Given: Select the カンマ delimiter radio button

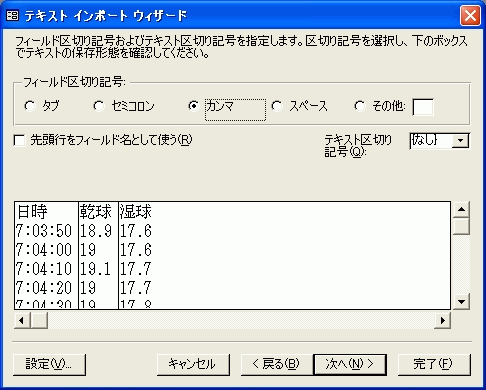Looking at the screenshot, I should 193,106.
